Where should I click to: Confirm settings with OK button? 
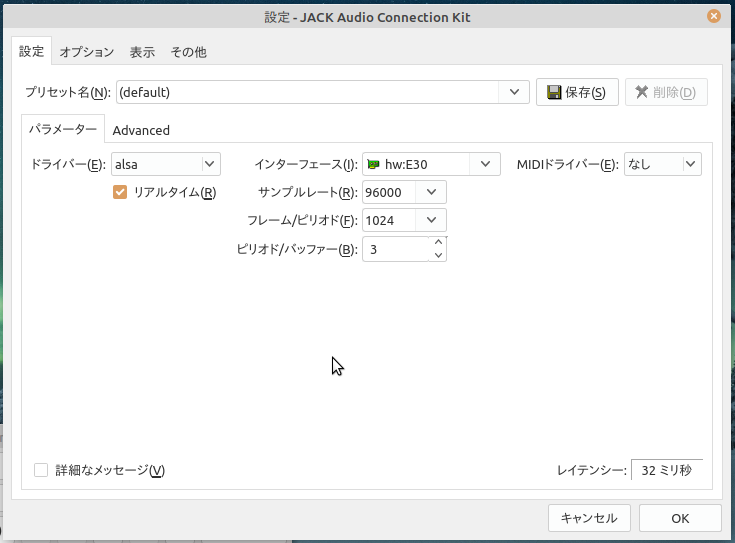pyautogui.click(x=680, y=518)
